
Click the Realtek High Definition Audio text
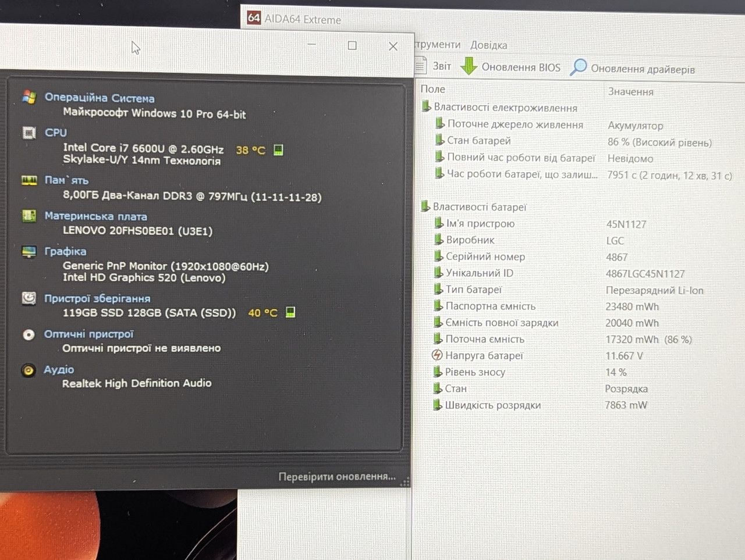click(x=137, y=383)
